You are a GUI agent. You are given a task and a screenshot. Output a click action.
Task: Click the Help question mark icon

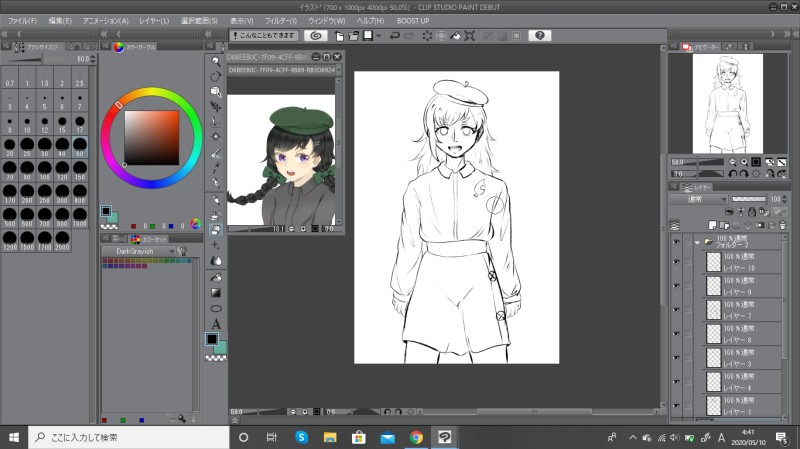pos(539,35)
